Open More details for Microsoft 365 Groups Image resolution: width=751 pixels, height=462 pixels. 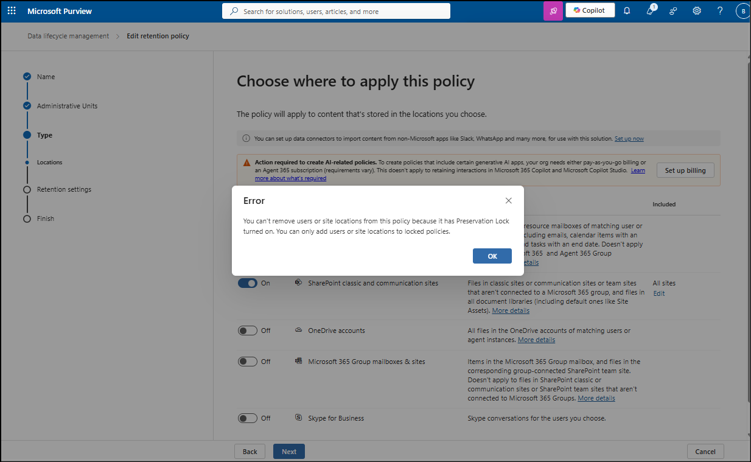[596, 398]
